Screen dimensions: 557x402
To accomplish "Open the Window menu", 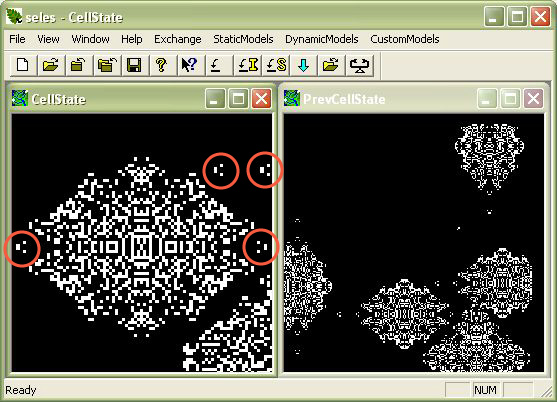I will tap(91, 39).
